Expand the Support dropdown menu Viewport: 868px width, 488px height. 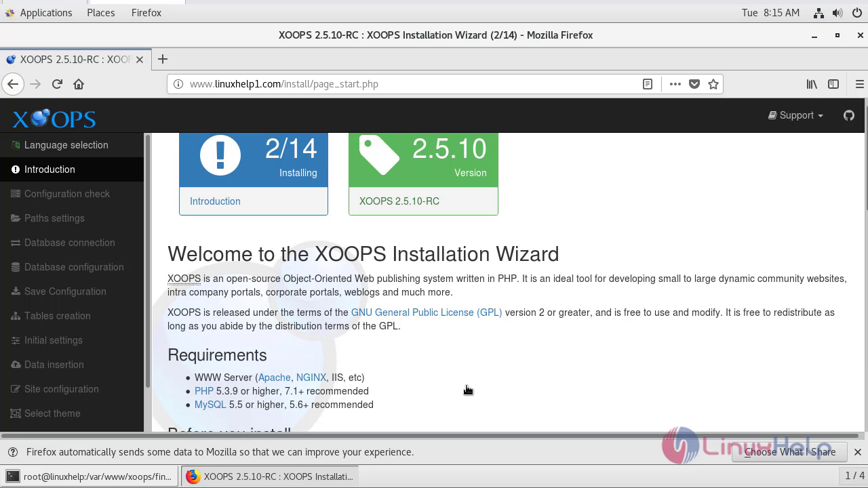click(x=795, y=115)
